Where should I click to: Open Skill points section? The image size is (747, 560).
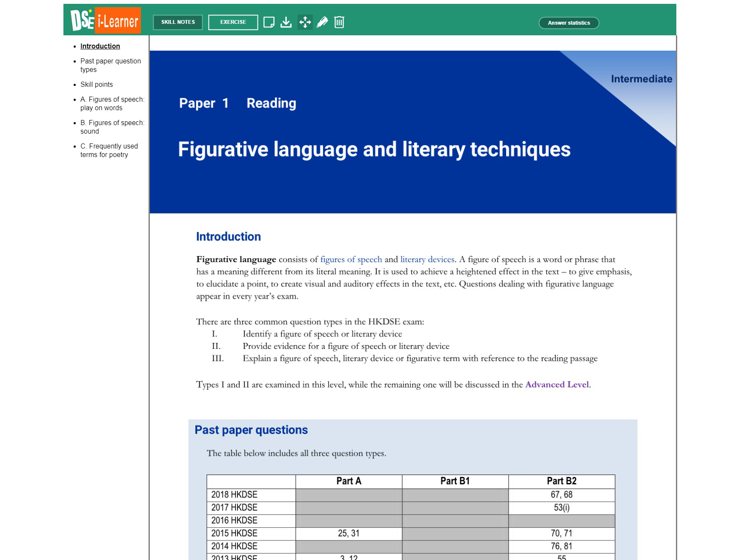(x=97, y=84)
